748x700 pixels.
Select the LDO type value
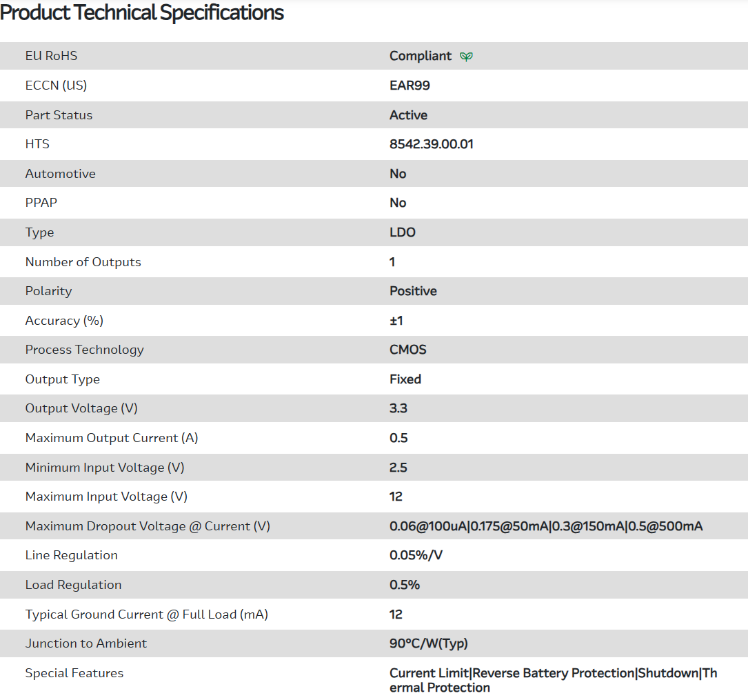coord(403,232)
